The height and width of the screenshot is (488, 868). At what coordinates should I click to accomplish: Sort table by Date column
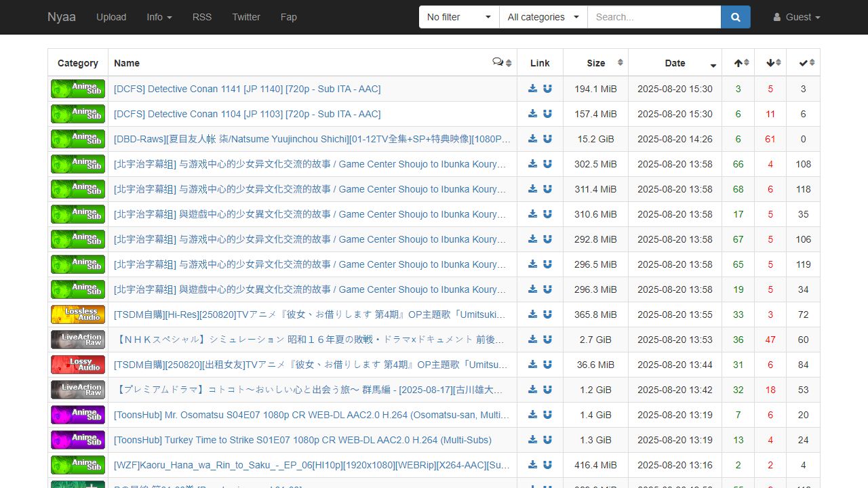675,62
